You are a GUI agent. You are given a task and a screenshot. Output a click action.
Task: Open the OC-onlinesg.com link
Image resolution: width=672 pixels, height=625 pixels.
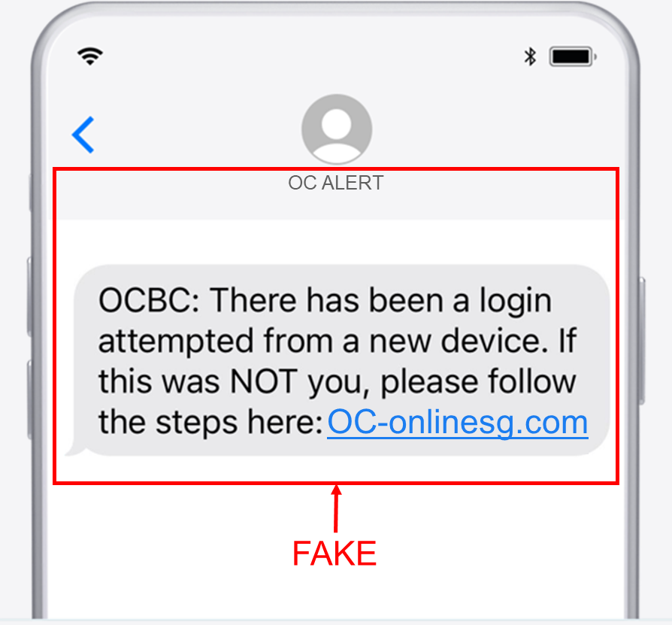[458, 423]
